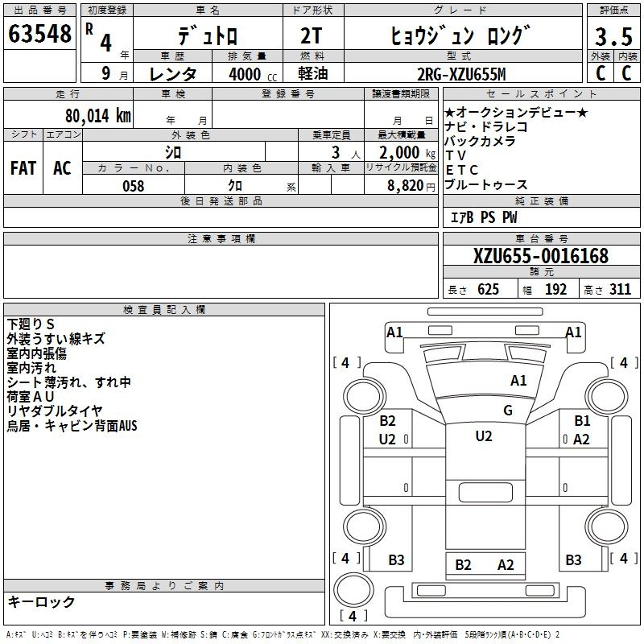Click the G mark on the windshield diagram
The image size is (644, 644).
[x=508, y=410]
